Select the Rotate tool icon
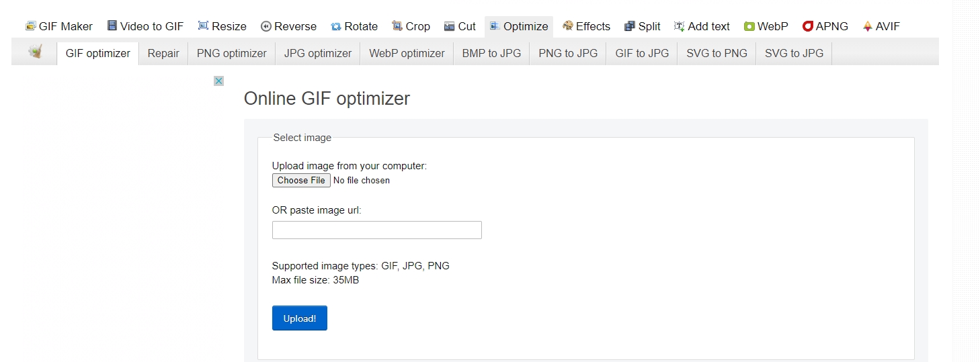 pyautogui.click(x=336, y=26)
